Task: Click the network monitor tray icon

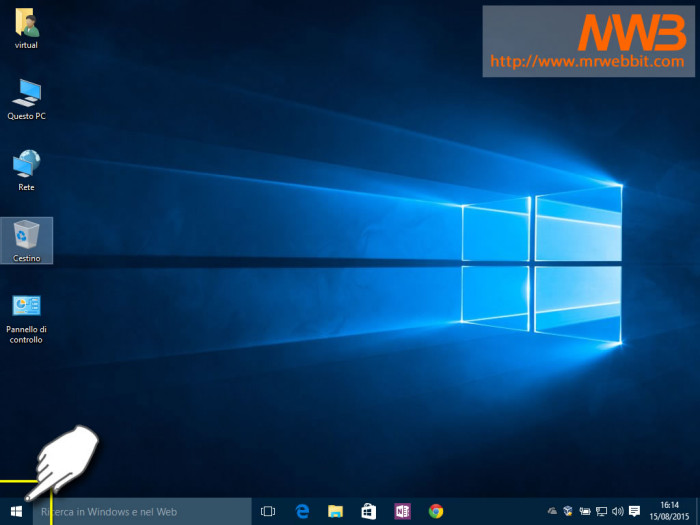Action: (601, 511)
